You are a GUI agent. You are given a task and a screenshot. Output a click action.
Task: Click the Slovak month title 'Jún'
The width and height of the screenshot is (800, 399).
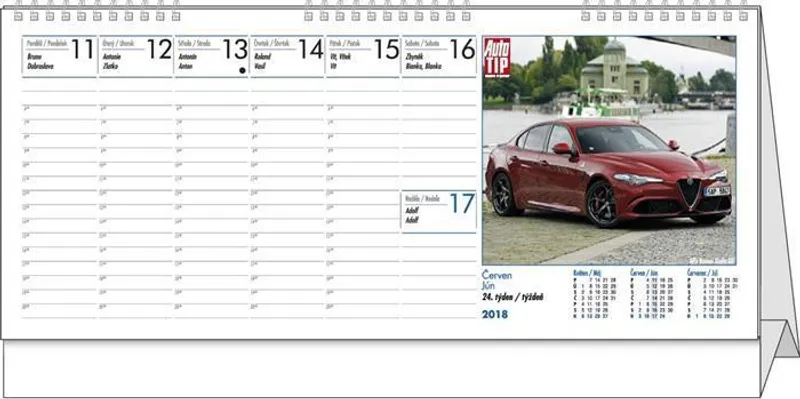[489, 286]
